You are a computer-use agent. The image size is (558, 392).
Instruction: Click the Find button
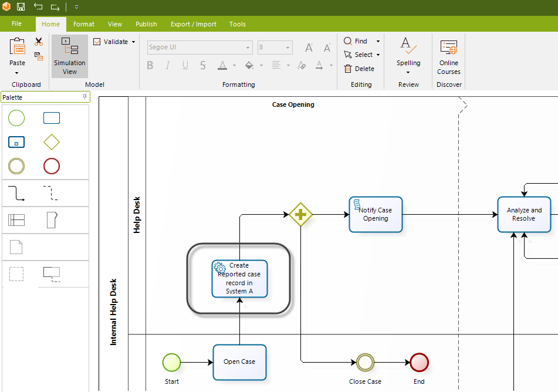tap(356, 41)
